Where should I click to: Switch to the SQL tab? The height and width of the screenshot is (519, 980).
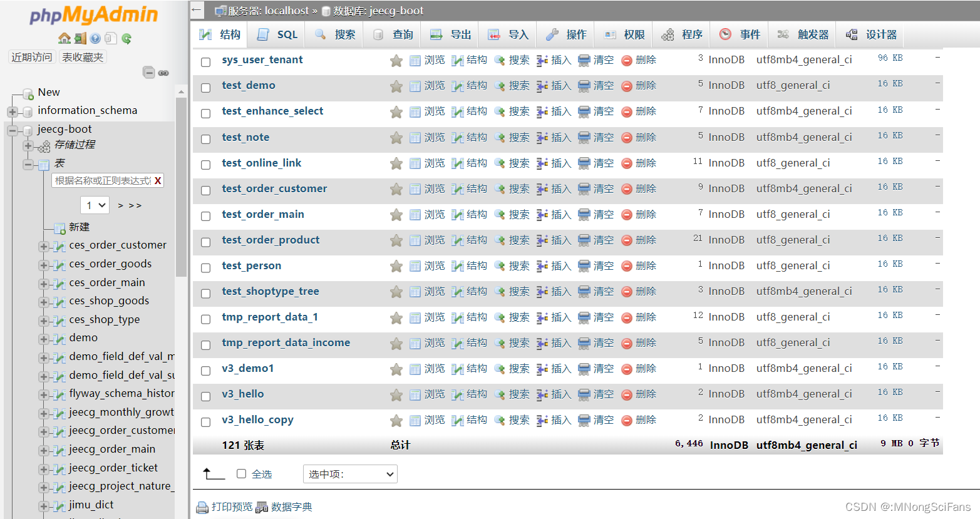[x=276, y=34]
